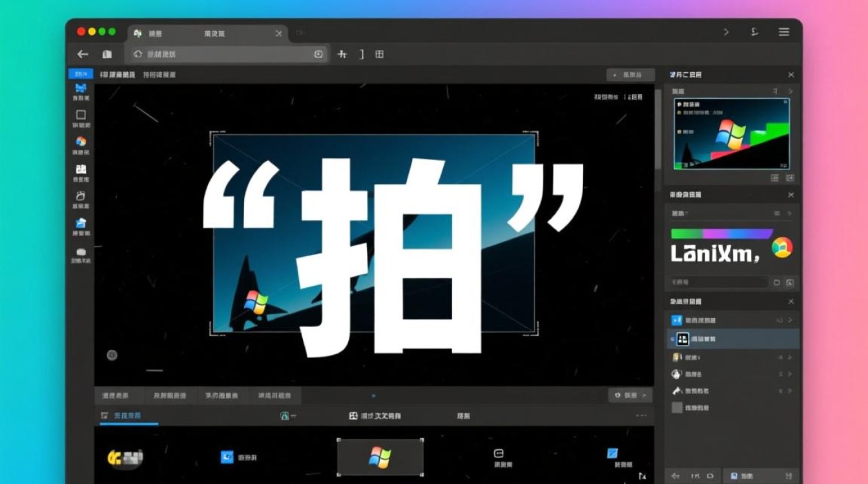Open the blue folder tool in the left sidebar
Screen dimensions: 868x484
tap(79, 223)
